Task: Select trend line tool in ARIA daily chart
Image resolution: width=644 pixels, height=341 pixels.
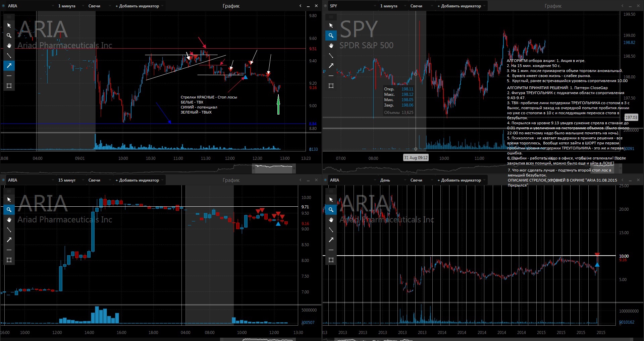Action: coord(331,230)
